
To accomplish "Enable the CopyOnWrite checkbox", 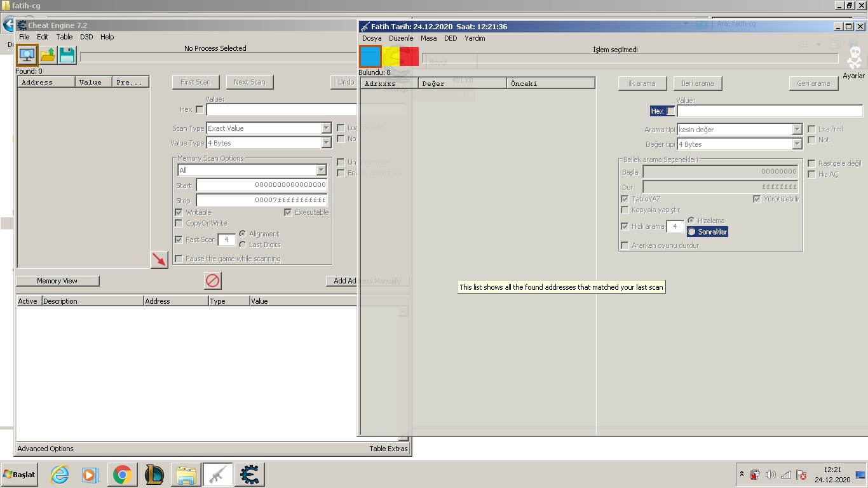I will point(179,223).
